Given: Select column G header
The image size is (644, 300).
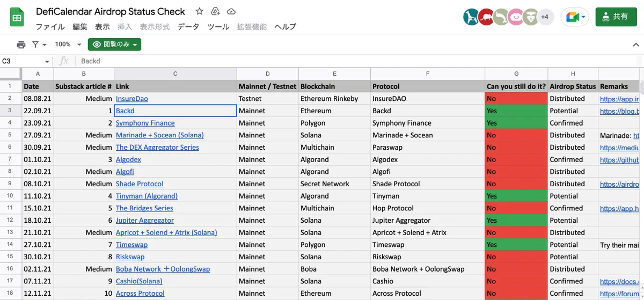Looking at the screenshot, I should (x=516, y=74).
